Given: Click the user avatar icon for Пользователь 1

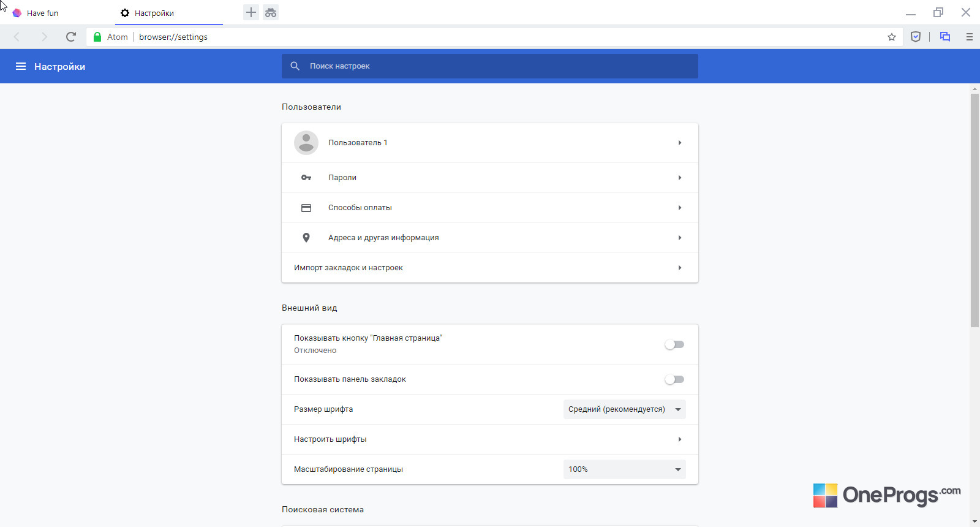Looking at the screenshot, I should [306, 143].
